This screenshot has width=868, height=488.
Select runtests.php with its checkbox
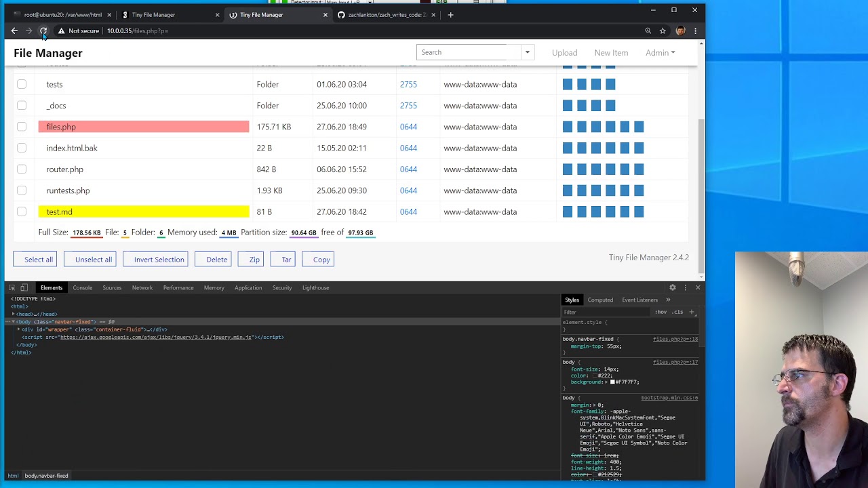tap(22, 190)
